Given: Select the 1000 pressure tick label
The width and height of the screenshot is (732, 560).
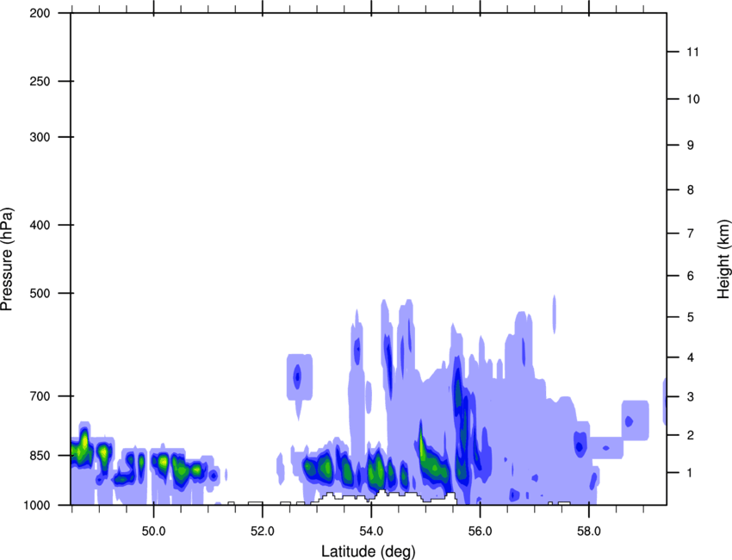Looking at the screenshot, I should pyautogui.click(x=37, y=505).
